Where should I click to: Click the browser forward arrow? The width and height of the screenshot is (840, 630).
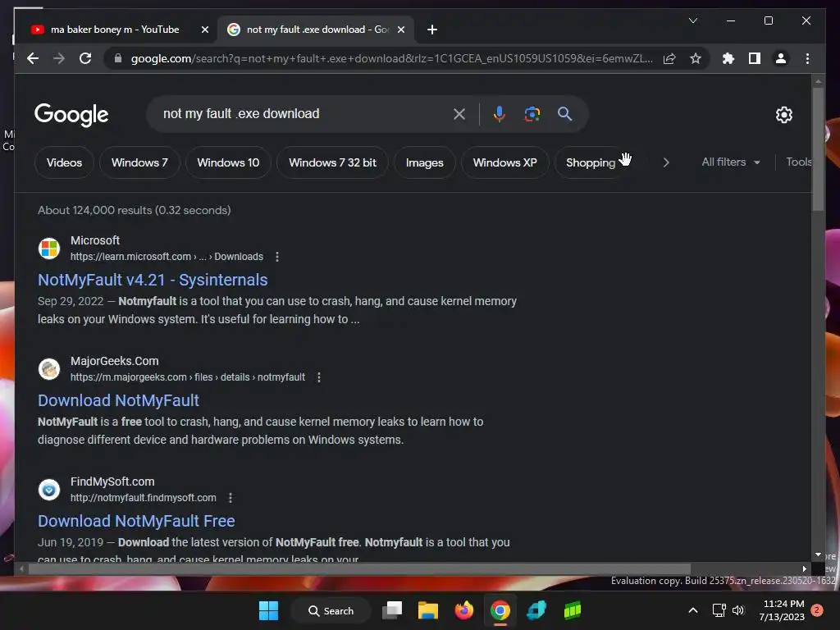(59, 58)
